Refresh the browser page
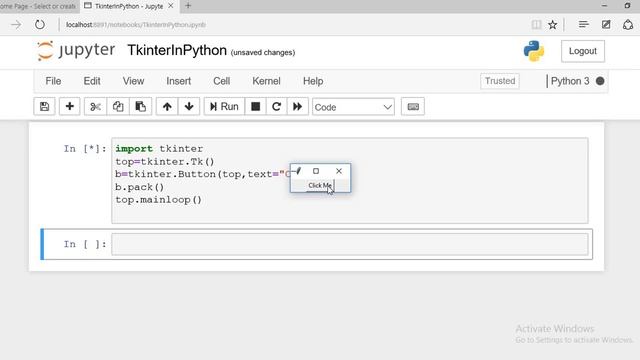Viewport: 640px width, 360px height. tap(40, 24)
